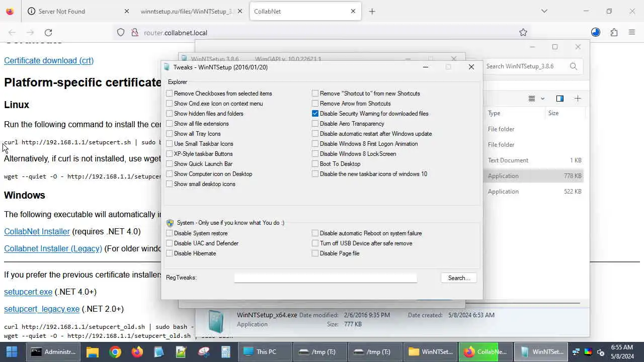
Task: Open the Notepad++ taskbar icon
Action: pyautogui.click(x=181, y=352)
